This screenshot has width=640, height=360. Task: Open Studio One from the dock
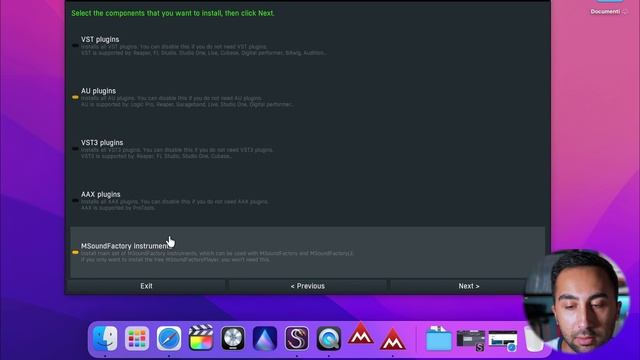pos(297,338)
